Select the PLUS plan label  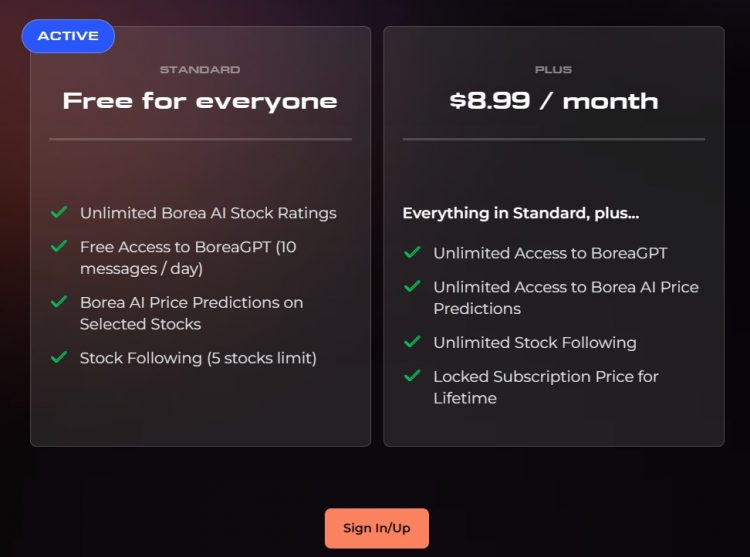pyautogui.click(x=553, y=70)
